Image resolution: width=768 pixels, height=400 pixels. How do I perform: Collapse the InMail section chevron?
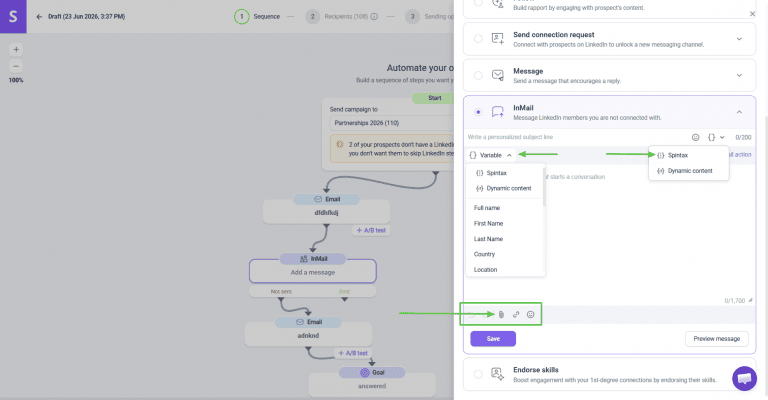[739, 112]
